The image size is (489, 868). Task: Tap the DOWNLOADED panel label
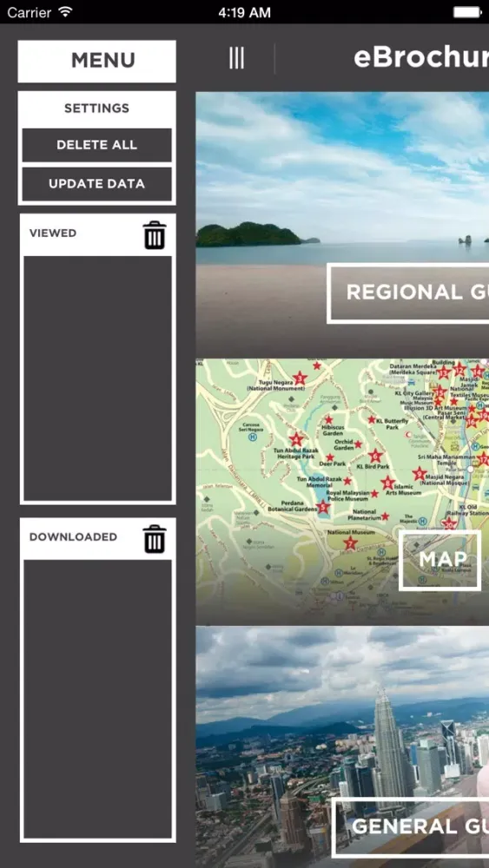coord(73,537)
